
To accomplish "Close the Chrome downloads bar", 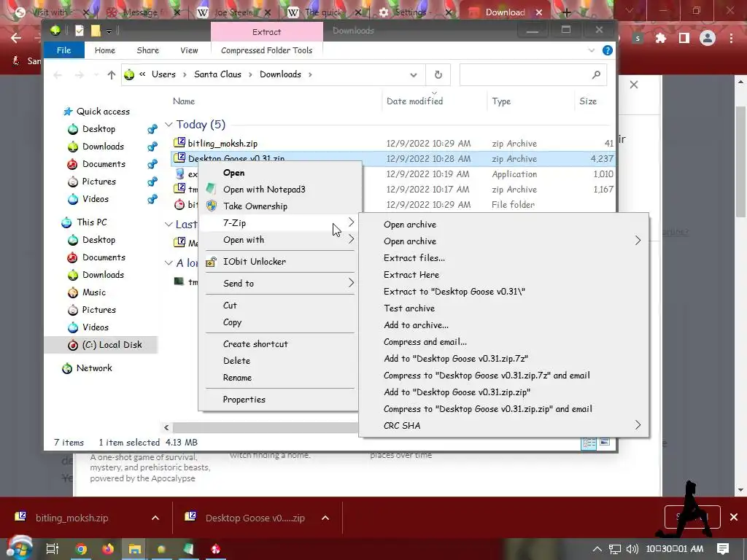I will coord(734,517).
